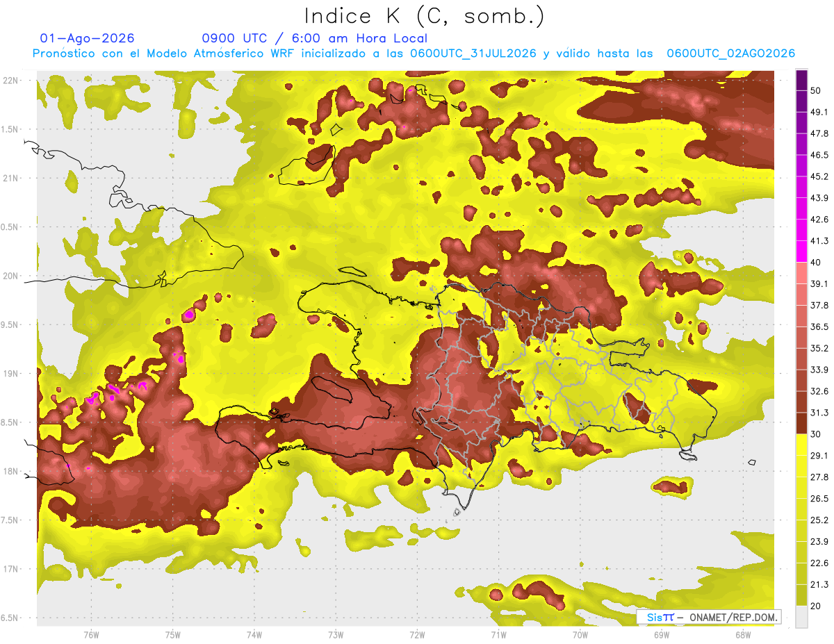The height and width of the screenshot is (644, 834).
Task: Click the colorbar value "33.9"
Action: [x=819, y=370]
